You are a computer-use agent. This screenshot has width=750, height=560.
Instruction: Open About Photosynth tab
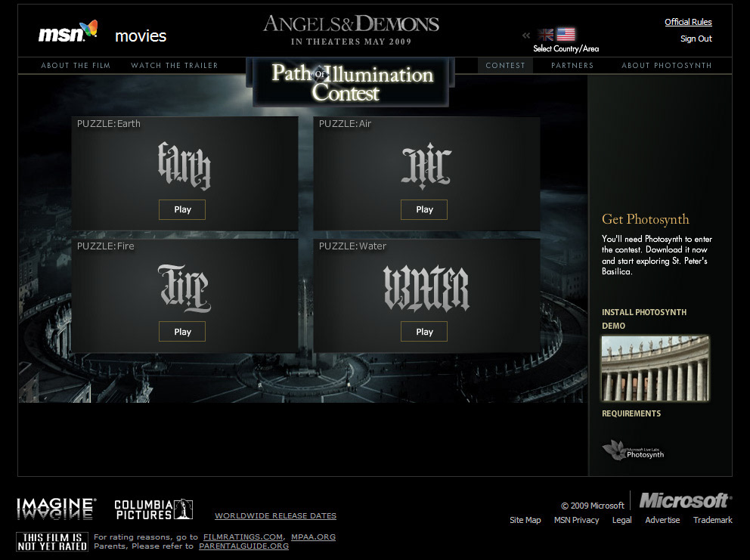666,66
